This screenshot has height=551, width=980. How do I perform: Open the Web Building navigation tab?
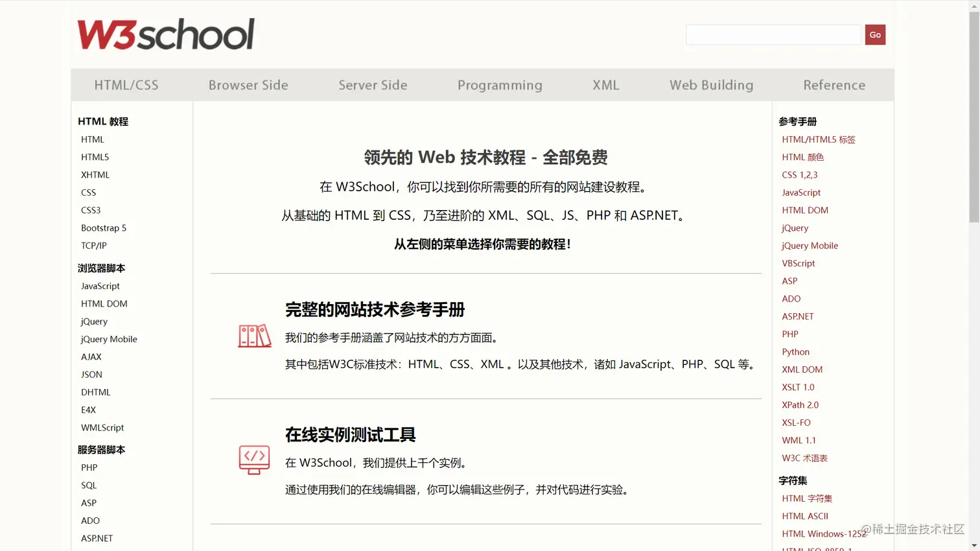[x=712, y=85]
